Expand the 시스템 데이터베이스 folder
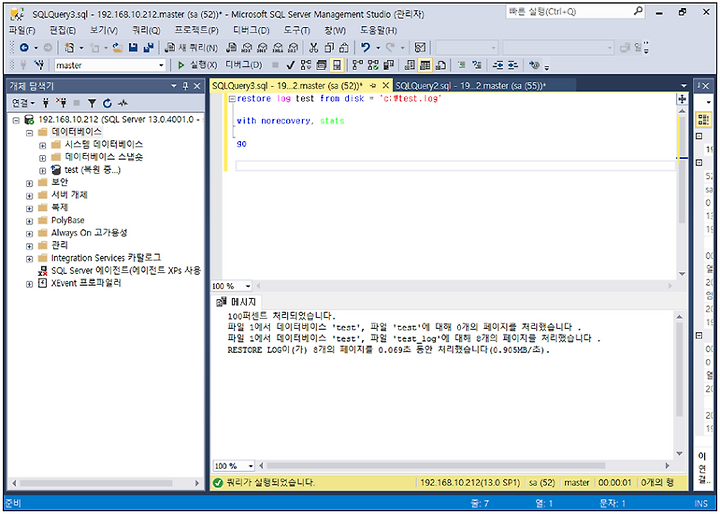This screenshot has width=720, height=514. pos(42,145)
